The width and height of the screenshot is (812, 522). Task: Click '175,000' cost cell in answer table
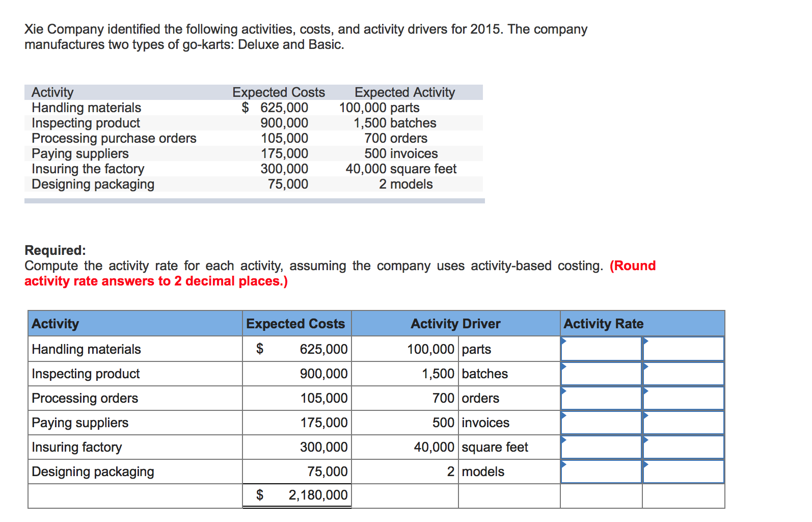(x=297, y=423)
